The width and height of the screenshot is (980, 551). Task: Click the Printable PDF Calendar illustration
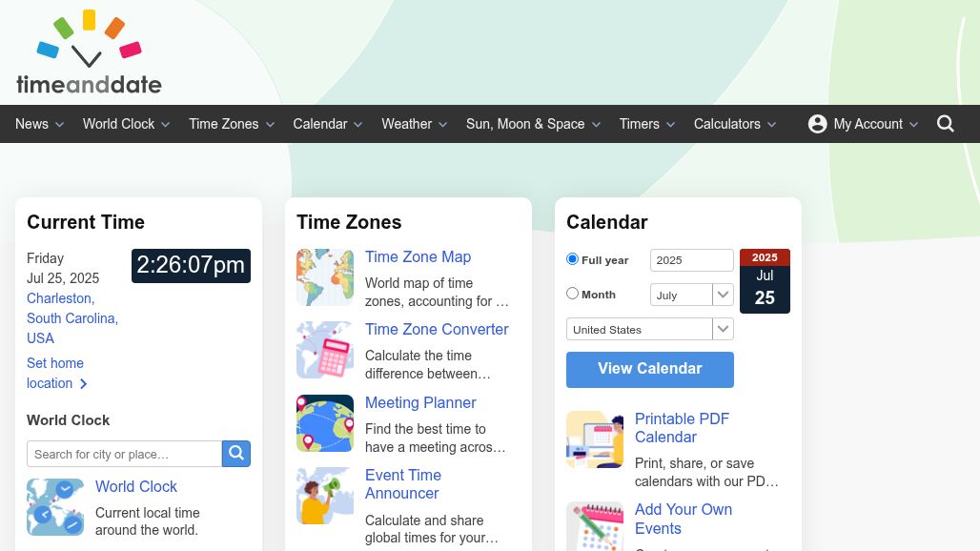pyautogui.click(x=595, y=439)
